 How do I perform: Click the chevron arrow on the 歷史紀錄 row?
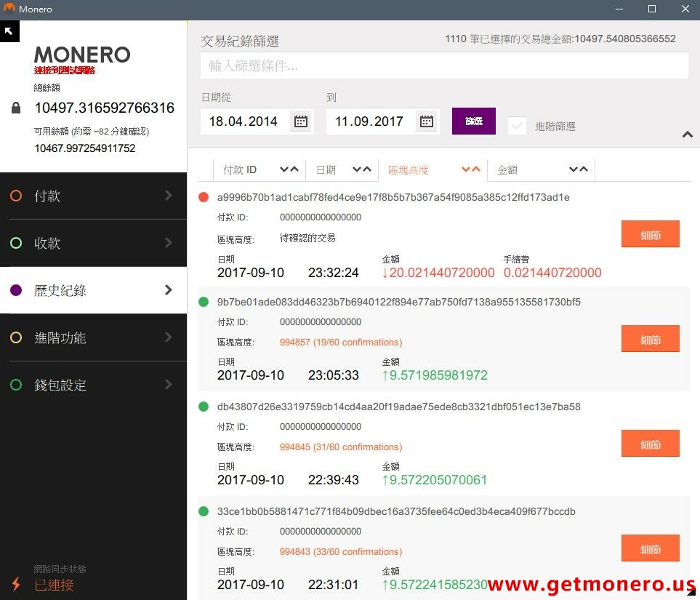tap(169, 290)
